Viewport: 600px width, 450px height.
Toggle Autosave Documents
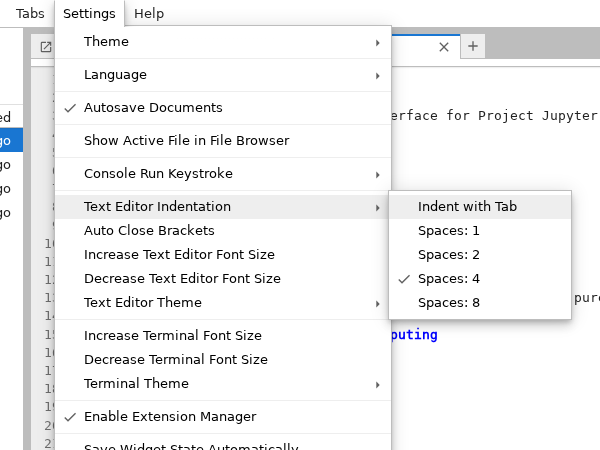click(x=223, y=108)
